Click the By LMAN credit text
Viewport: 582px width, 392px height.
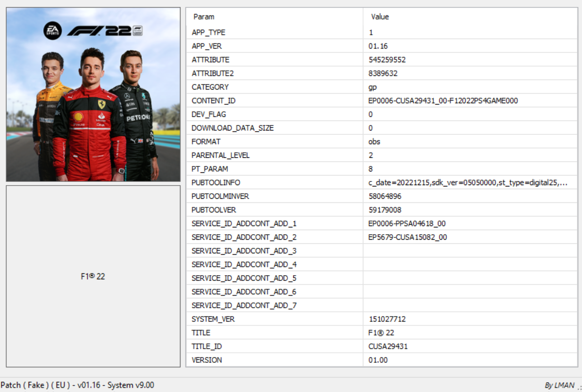point(559,385)
